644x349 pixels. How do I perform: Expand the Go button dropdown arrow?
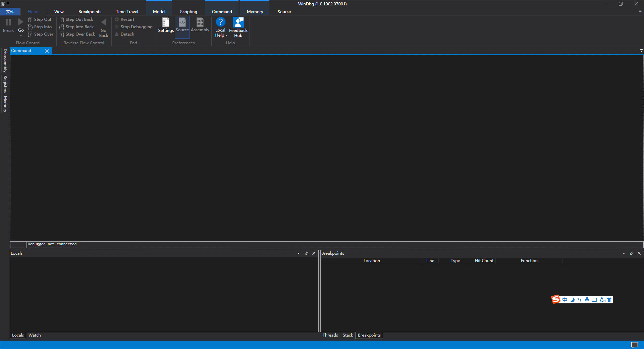tap(21, 35)
